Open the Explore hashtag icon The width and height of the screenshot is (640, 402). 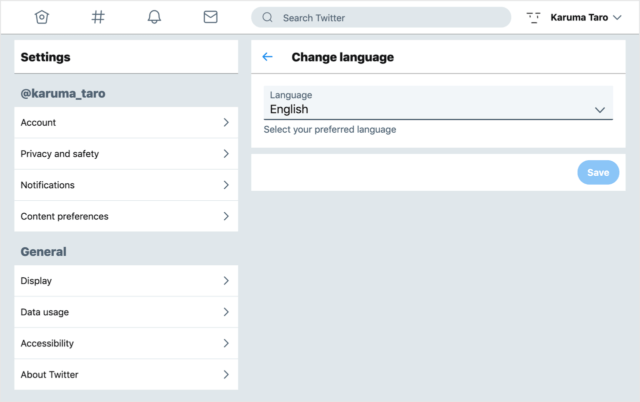(x=98, y=17)
